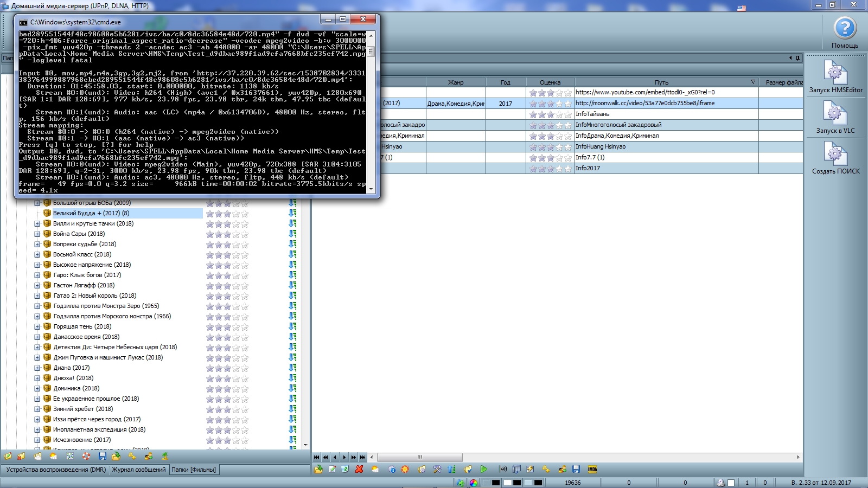
Task: Launch HMSEditor from the right panel
Action: pos(835,72)
